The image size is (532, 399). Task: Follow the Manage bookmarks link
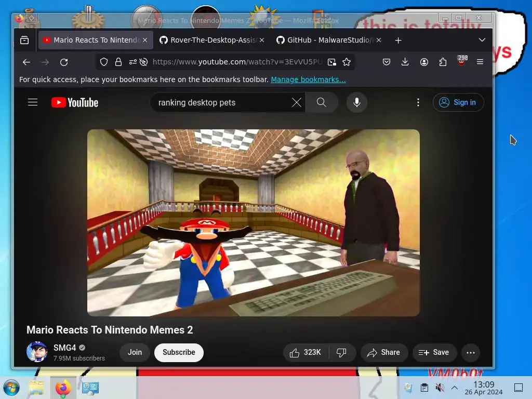pyautogui.click(x=308, y=79)
